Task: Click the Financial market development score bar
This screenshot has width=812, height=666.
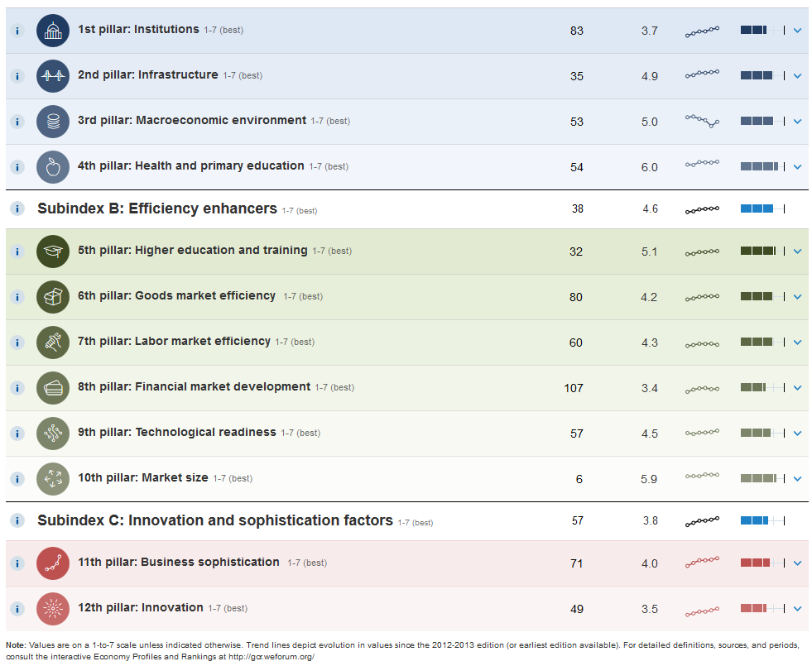Action: [x=762, y=387]
